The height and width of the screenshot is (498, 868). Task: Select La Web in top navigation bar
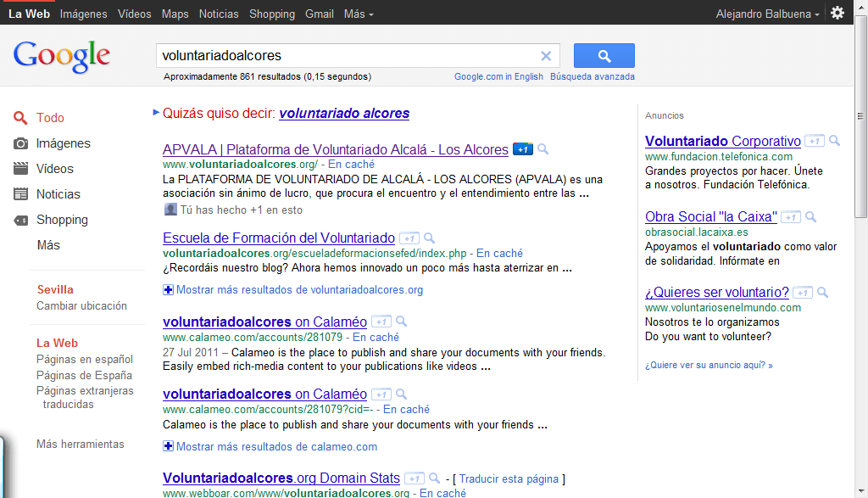click(29, 14)
